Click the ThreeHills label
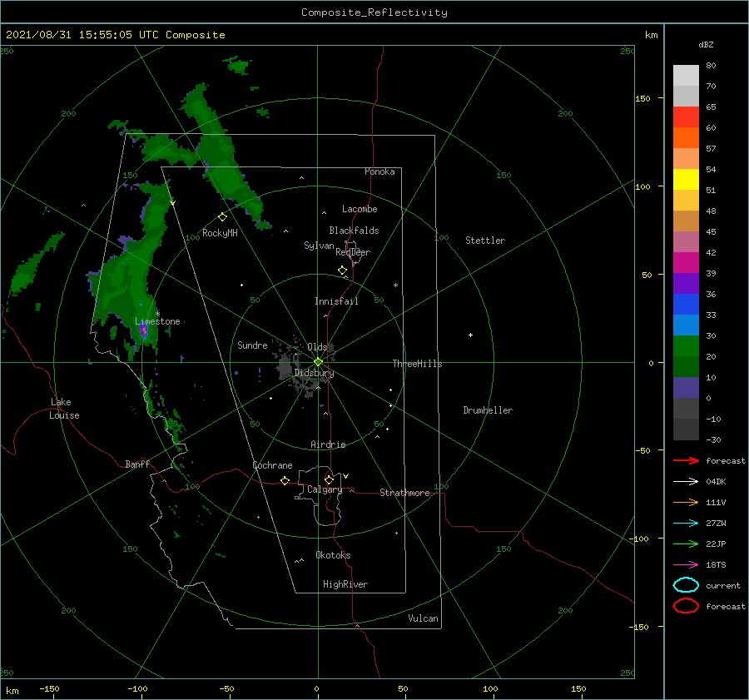The image size is (749, 700). point(417,364)
